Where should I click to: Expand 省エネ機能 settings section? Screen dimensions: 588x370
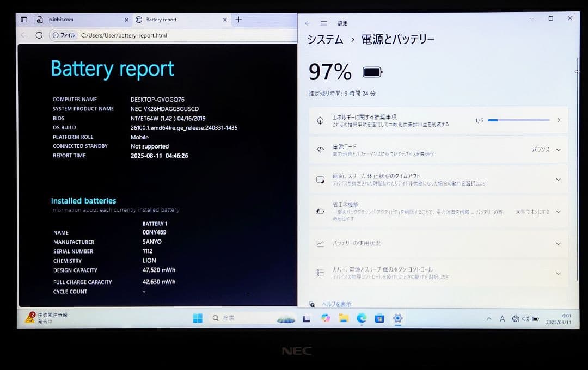tap(558, 212)
